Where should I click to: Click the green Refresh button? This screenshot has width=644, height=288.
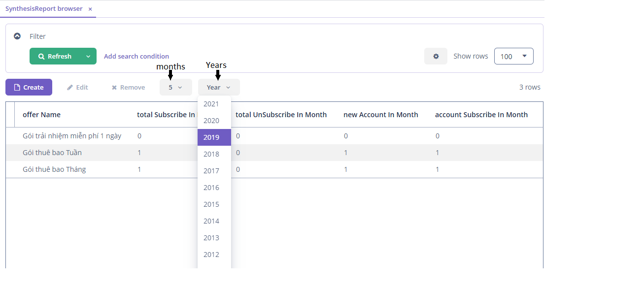(55, 56)
